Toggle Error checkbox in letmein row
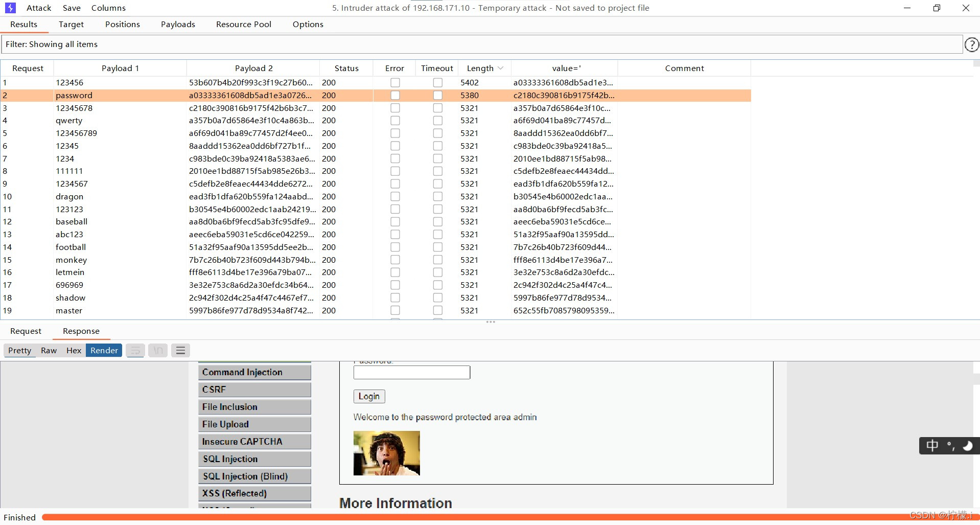 (395, 272)
